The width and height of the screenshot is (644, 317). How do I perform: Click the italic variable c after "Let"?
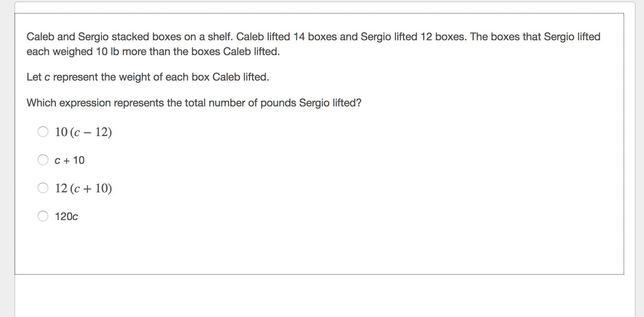(x=47, y=77)
